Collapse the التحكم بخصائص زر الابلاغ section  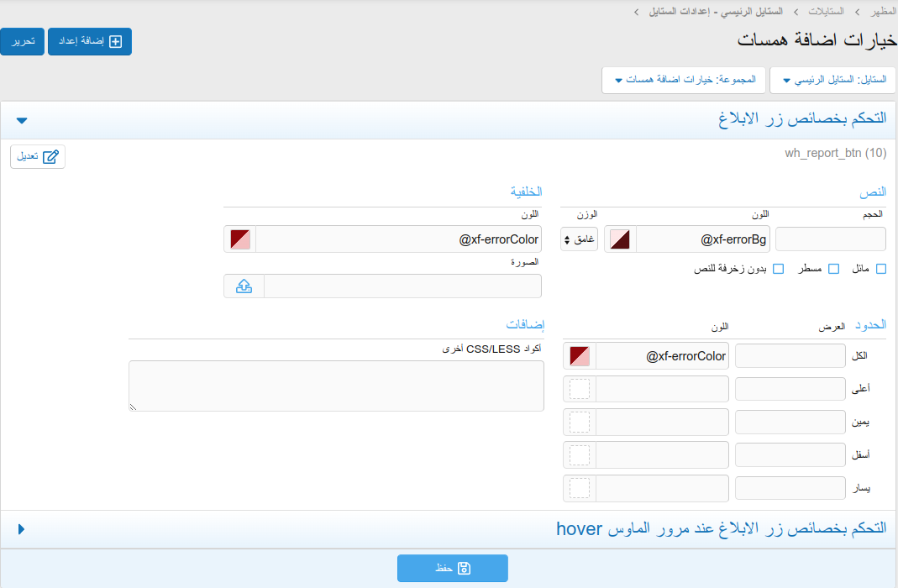click(22, 120)
